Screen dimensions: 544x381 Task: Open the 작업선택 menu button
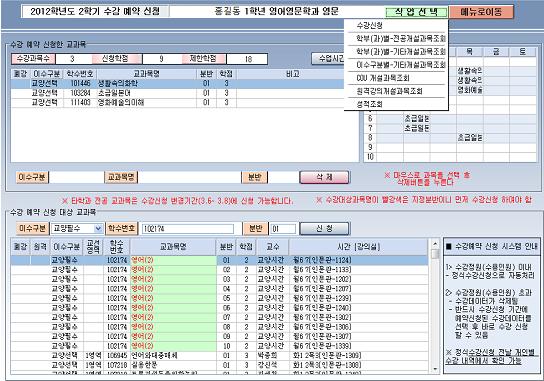[416, 12]
